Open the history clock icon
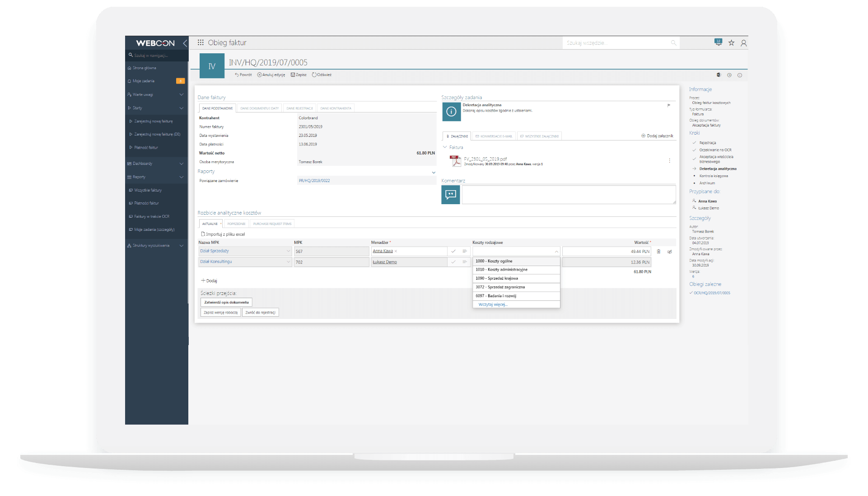 click(x=729, y=75)
